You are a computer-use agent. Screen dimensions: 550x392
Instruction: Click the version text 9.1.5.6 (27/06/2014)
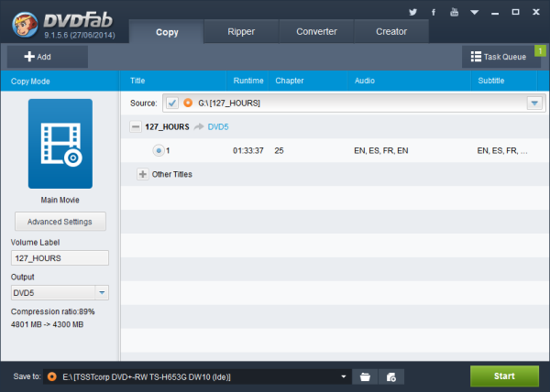(x=80, y=35)
